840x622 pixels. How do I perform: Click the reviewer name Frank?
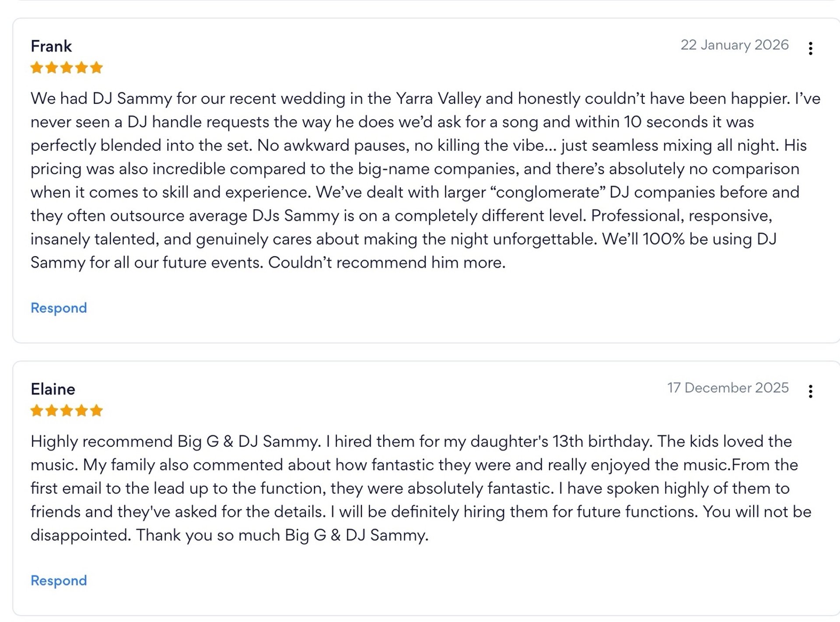click(x=51, y=46)
